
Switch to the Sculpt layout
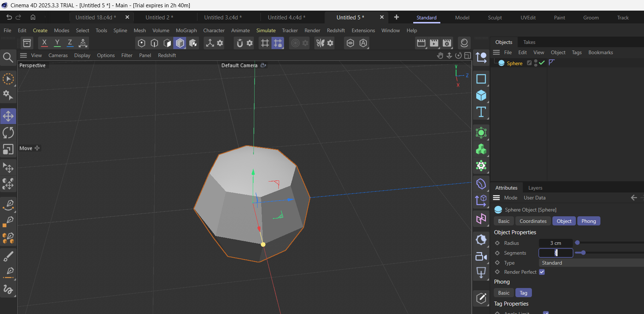coord(495,18)
